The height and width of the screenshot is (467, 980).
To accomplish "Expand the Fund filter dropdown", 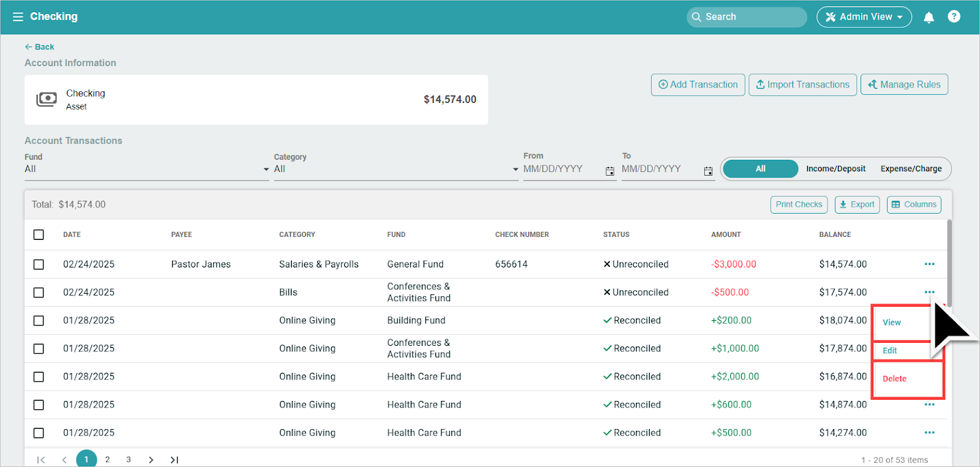I will [147, 169].
